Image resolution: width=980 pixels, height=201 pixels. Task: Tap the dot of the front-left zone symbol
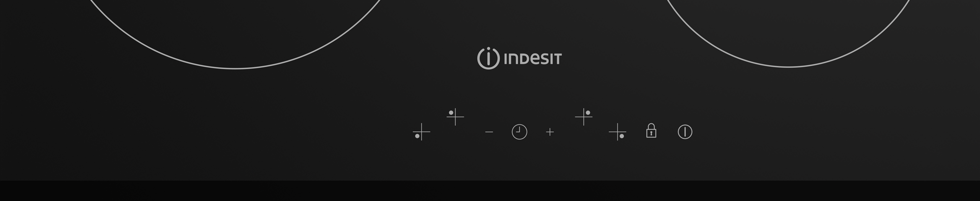pos(417,136)
